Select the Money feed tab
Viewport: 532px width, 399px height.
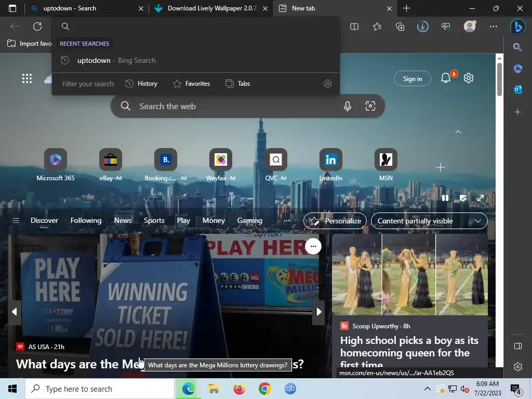[x=214, y=220]
